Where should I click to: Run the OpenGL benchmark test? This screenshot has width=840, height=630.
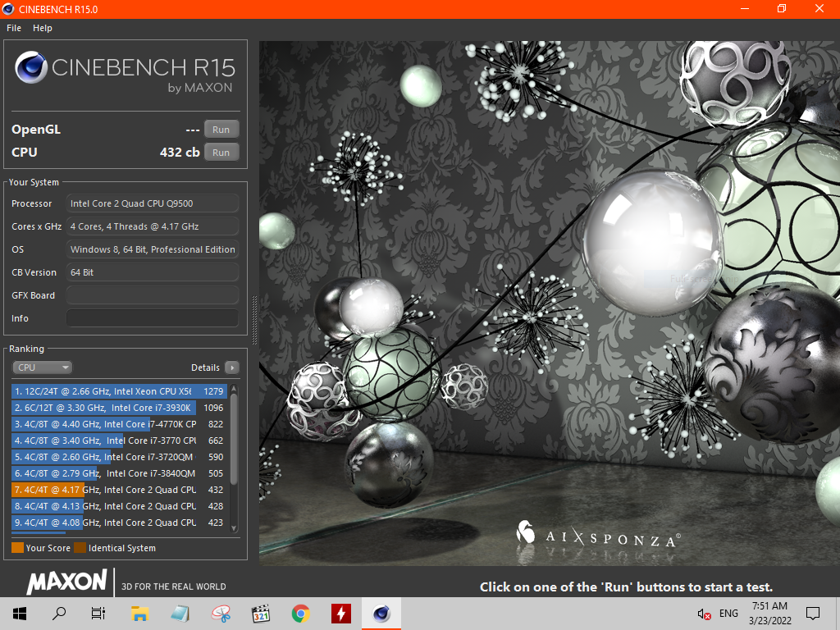(x=221, y=129)
